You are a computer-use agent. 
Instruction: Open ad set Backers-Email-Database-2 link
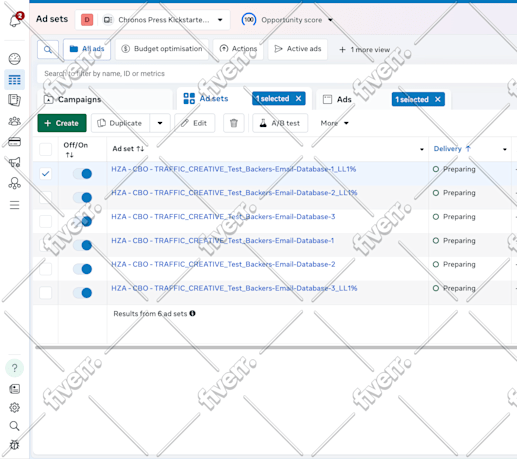click(223, 264)
